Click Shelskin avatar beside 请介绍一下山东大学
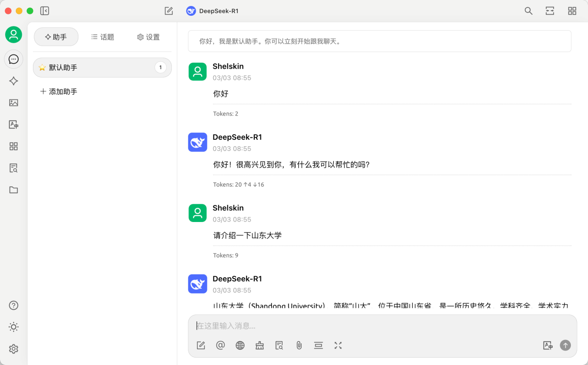The height and width of the screenshot is (365, 588). click(x=198, y=213)
